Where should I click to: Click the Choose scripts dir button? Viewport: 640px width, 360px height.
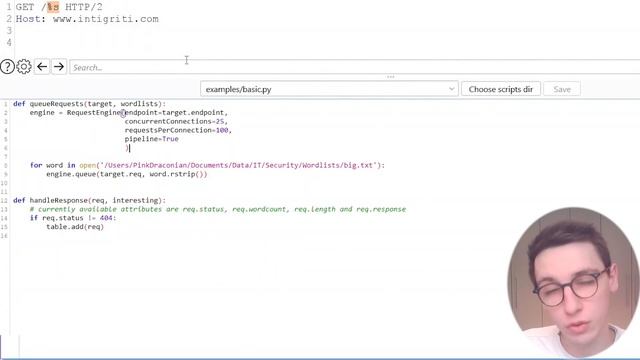501,89
